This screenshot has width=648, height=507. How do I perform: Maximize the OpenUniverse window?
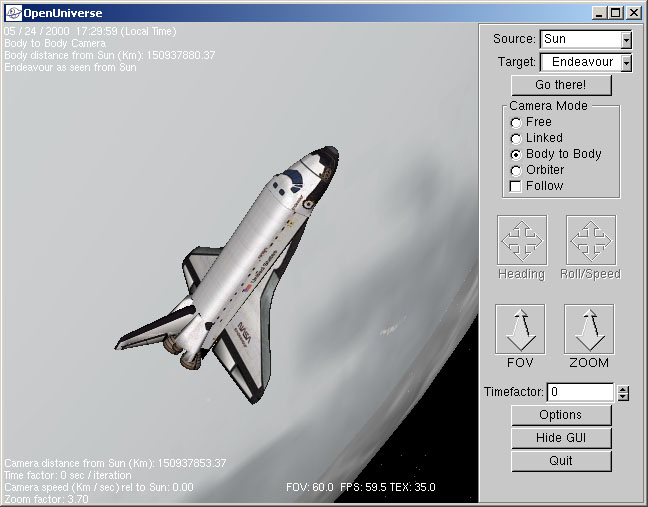(615, 13)
